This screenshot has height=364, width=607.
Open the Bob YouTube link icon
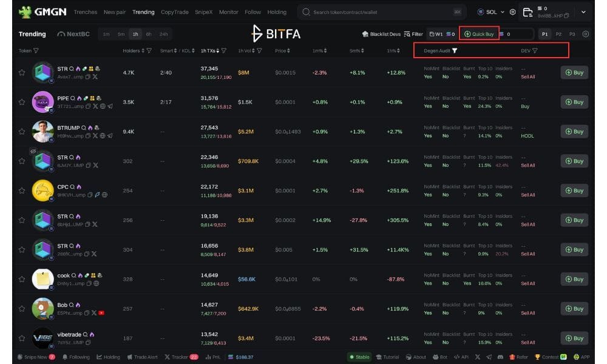(101, 313)
